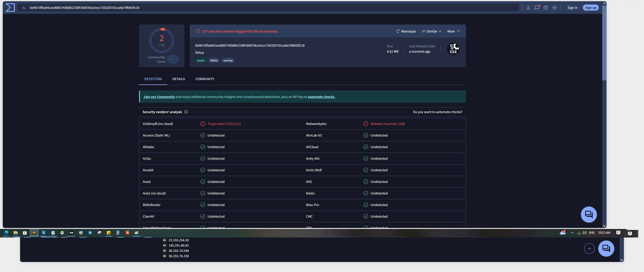This screenshot has height=272, width=644.
Task: Click info icon beside Security vendors' analysis
Action: coord(186,112)
